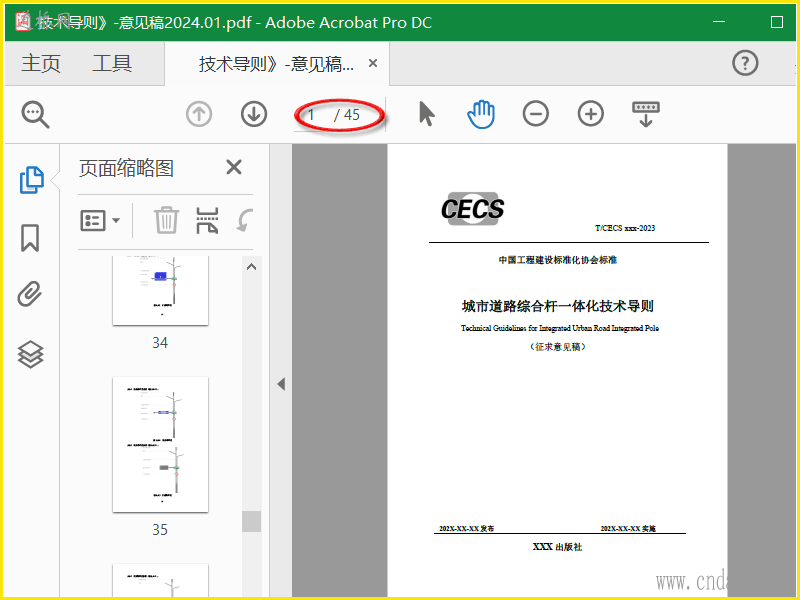Click the delete pages trash icon

pos(166,220)
